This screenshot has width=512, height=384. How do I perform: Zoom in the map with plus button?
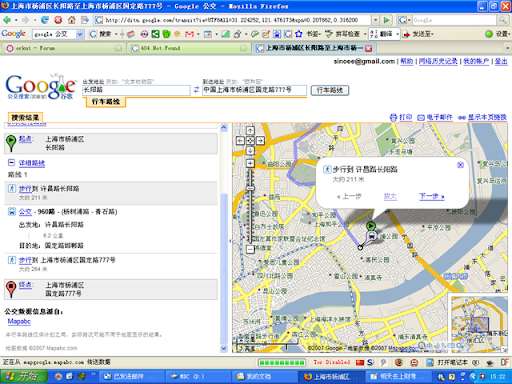click(x=250, y=163)
